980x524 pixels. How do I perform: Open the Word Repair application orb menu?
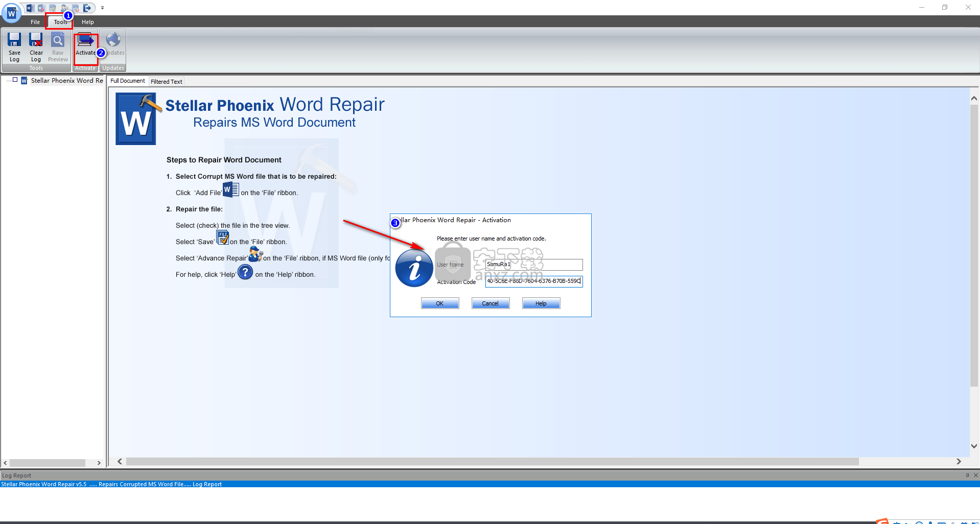click(11, 13)
